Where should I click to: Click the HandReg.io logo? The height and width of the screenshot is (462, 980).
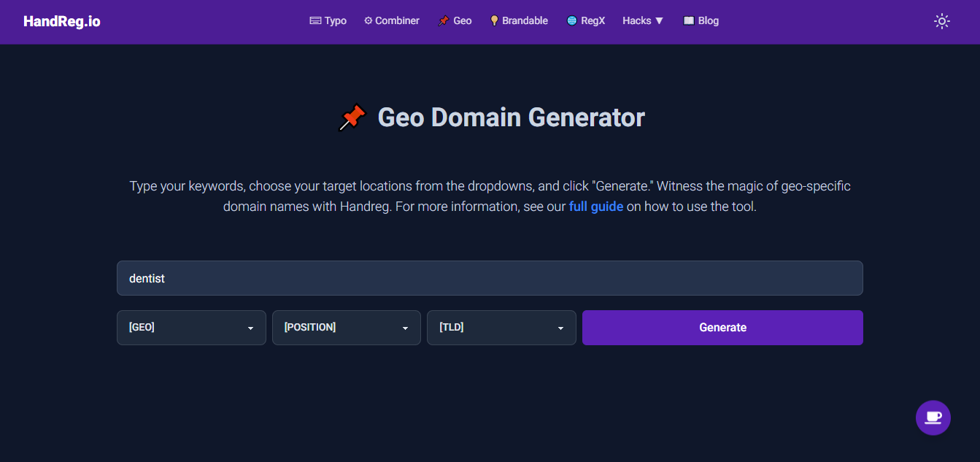[x=62, y=21]
